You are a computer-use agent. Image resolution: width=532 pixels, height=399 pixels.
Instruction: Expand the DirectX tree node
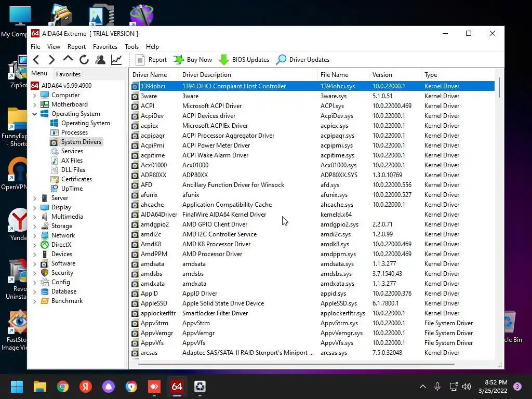[35, 245]
